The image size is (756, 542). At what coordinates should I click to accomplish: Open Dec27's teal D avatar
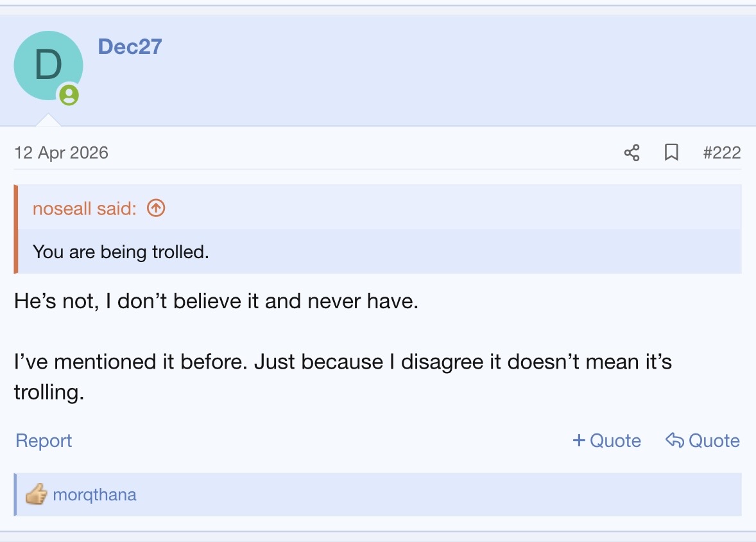tap(48, 66)
